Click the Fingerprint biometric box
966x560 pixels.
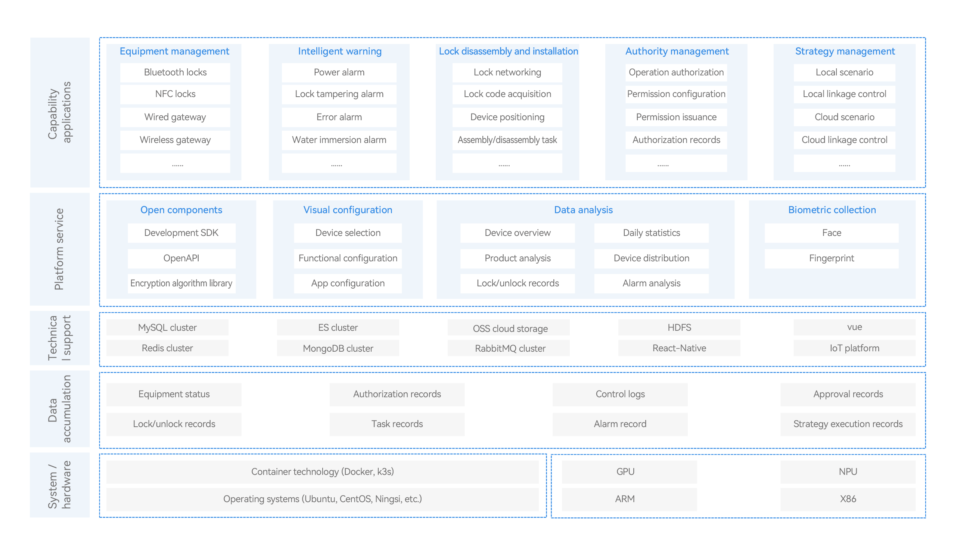point(831,258)
